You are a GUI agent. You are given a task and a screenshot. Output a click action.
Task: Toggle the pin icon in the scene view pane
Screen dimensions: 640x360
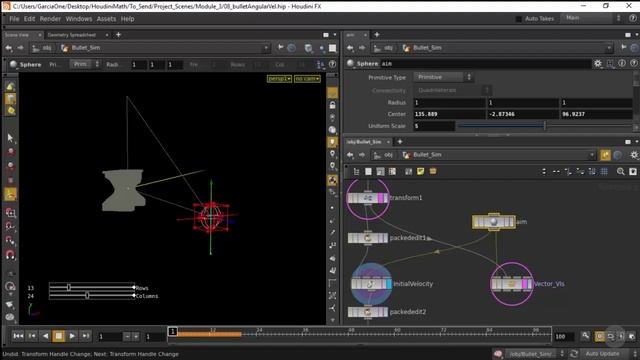point(280,48)
